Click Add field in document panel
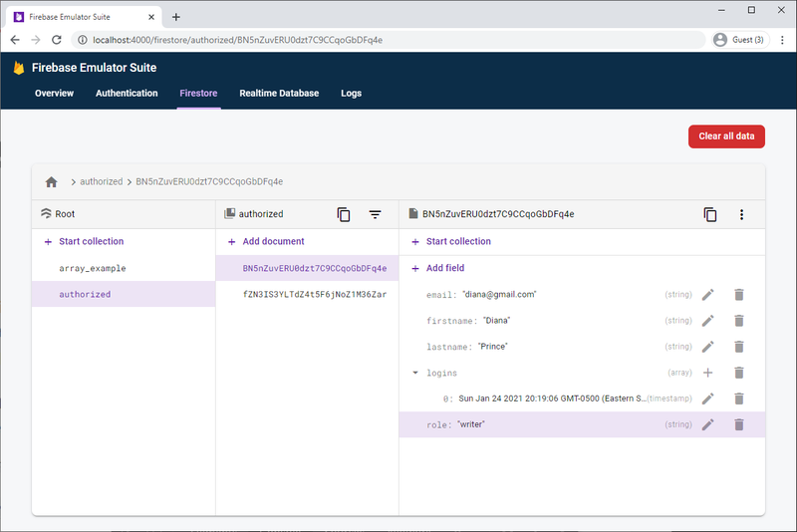 click(444, 268)
